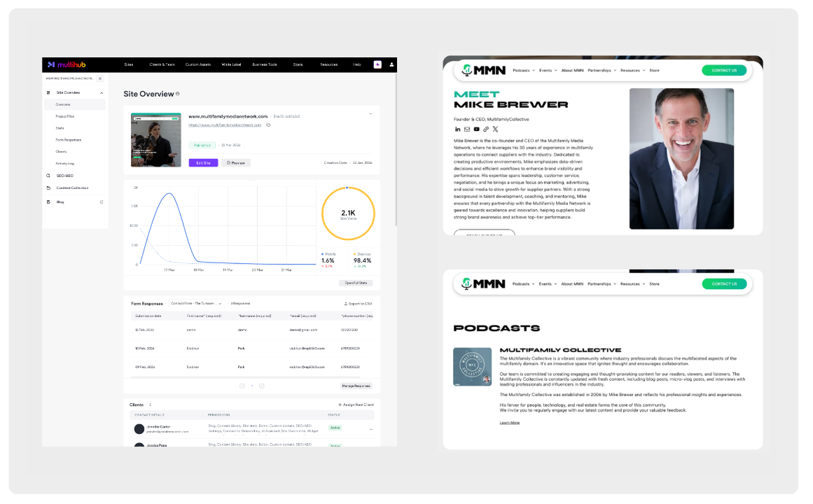Click the YouTube icon under Mike Brewer
The height and width of the screenshot is (504, 813).
(x=477, y=129)
